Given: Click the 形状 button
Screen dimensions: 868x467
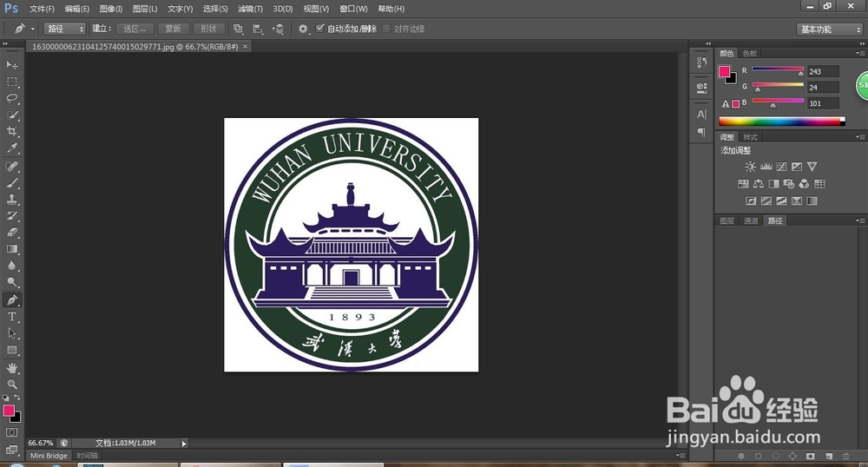Looking at the screenshot, I should (208, 29).
